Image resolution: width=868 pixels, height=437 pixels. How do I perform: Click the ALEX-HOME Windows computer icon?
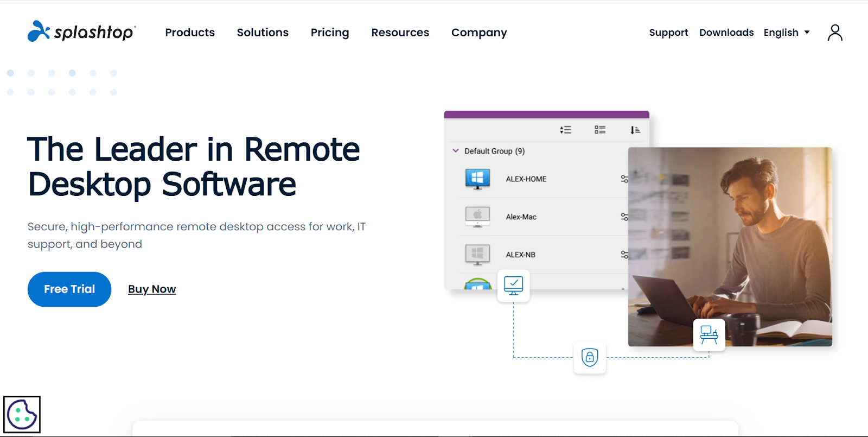point(477,179)
